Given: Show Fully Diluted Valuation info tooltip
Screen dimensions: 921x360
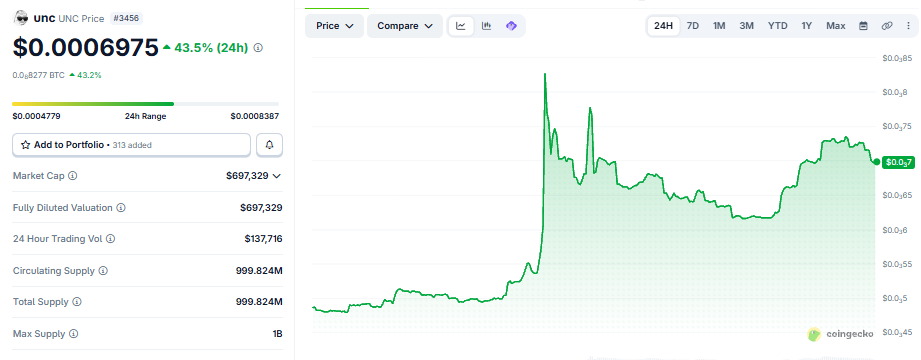Looking at the screenshot, I should pos(120,208).
